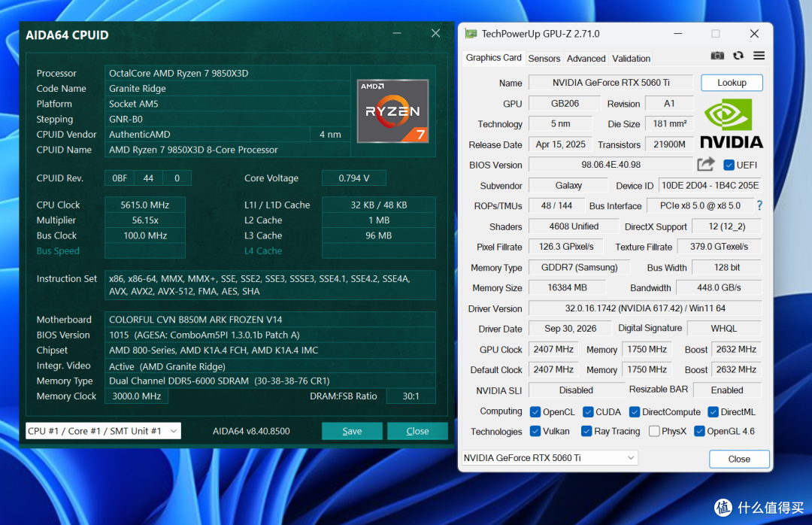812x525 pixels.
Task: Click the Subvendor Galaxy field
Action: (x=568, y=186)
